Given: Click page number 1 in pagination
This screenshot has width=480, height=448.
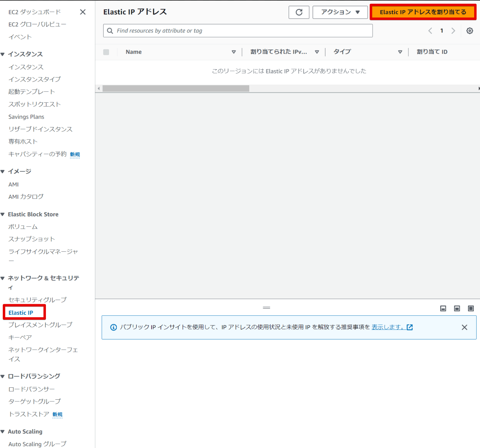Looking at the screenshot, I should (x=442, y=31).
